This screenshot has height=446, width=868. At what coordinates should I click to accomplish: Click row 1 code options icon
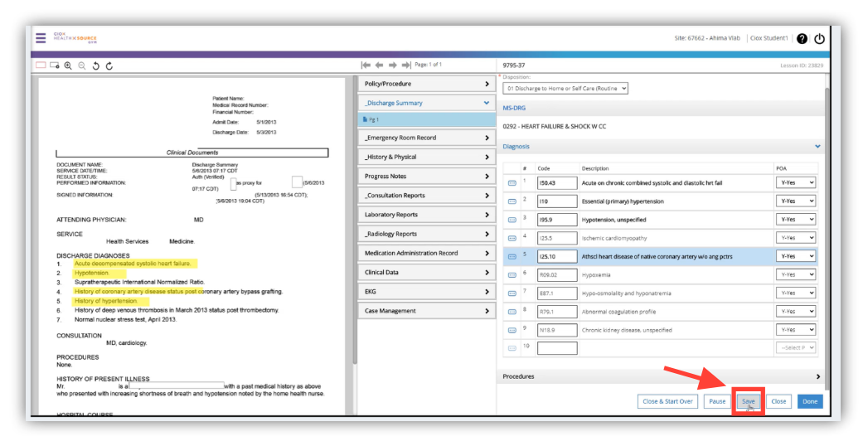(512, 183)
